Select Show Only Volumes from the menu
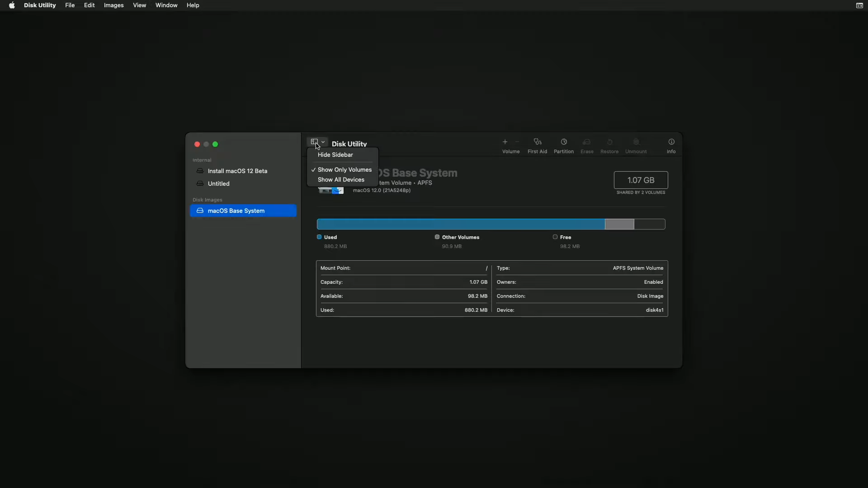The height and width of the screenshot is (488, 868). [345, 169]
